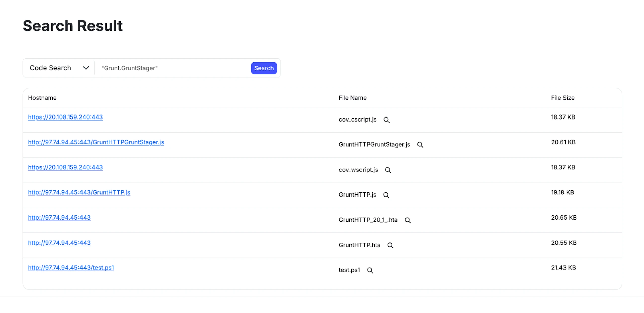644x313 pixels.
Task: Click file size 19.18 KB
Action: coord(562,192)
